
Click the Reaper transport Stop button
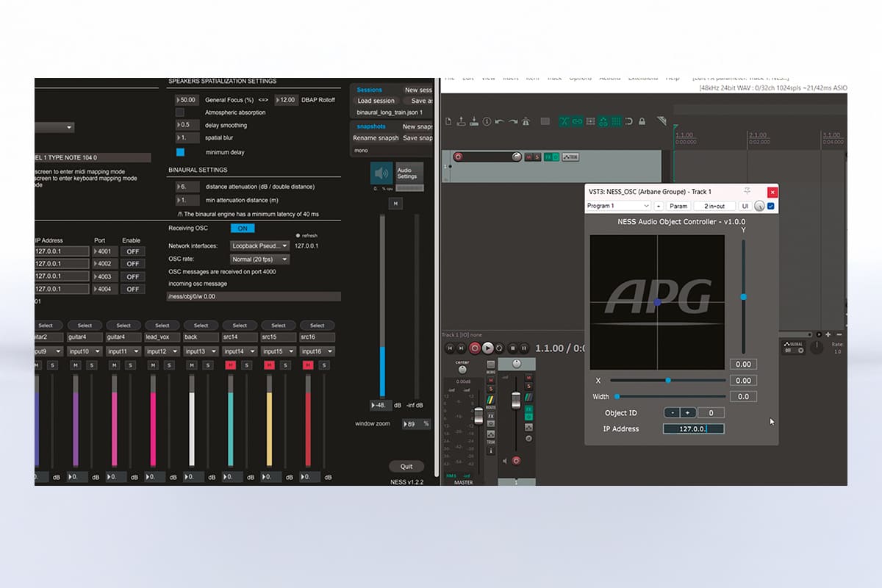pyautogui.click(x=513, y=348)
